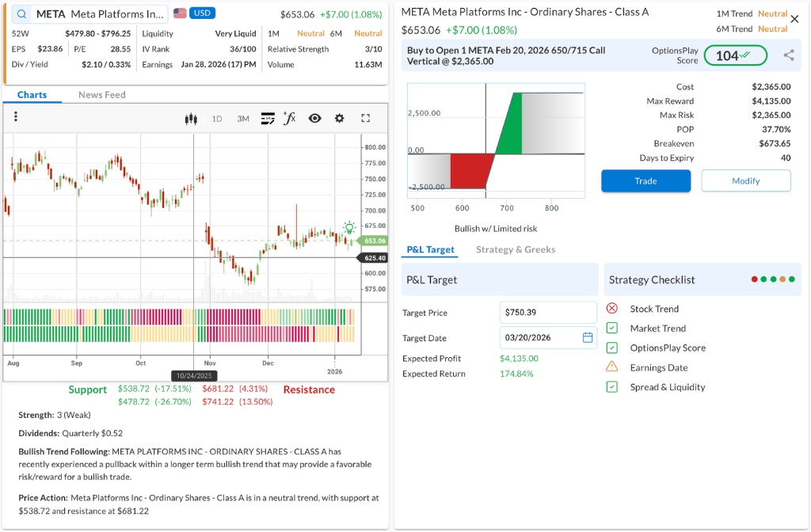Click the Market Trend checkbox
Viewport: 811px width, 532px height.
tap(611, 328)
